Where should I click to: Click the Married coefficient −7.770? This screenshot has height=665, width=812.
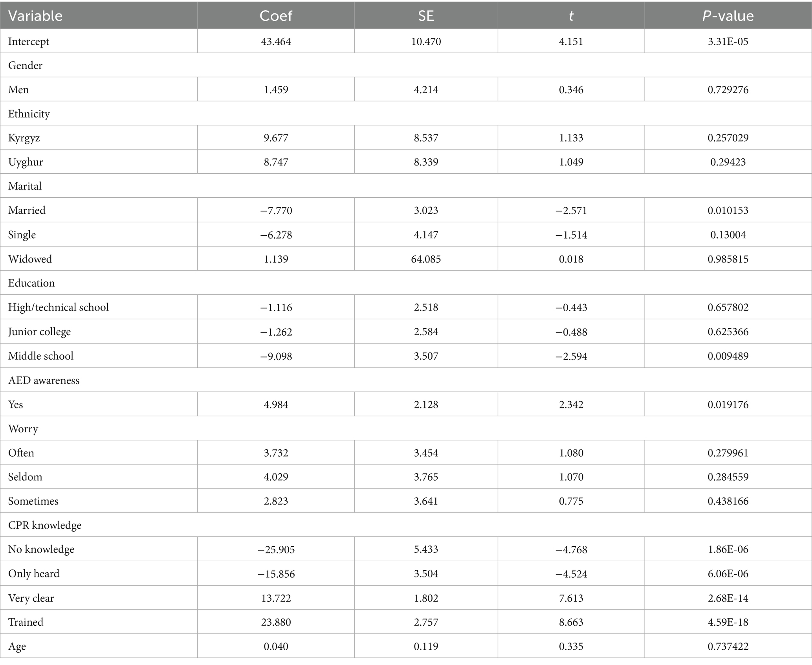click(276, 210)
